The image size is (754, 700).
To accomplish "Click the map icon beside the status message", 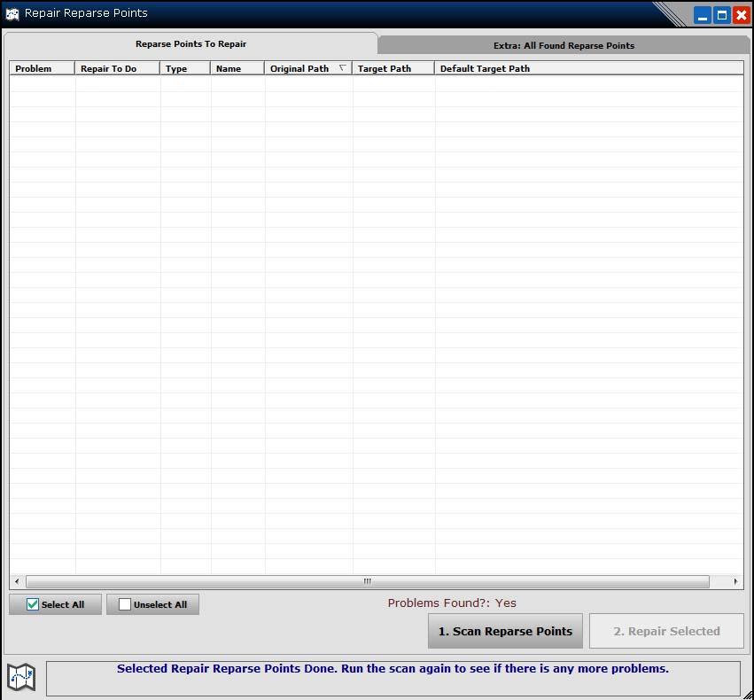I will click(x=21, y=677).
